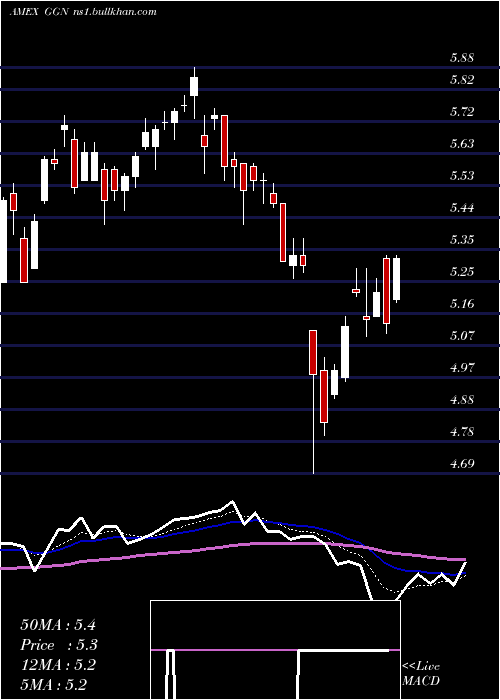Click the 'AMEX GGN ns1.bullkhan.com' chart title
Screen dimensions: 500x700
83,12
